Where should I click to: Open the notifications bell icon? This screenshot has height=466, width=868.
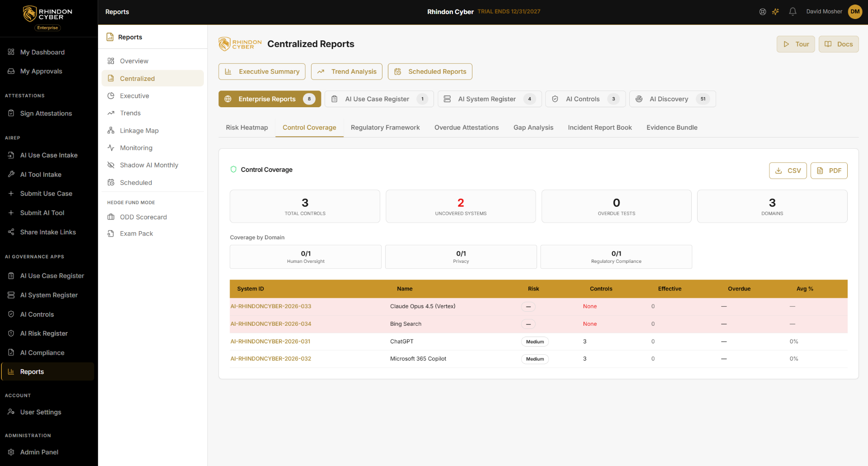tap(793, 12)
